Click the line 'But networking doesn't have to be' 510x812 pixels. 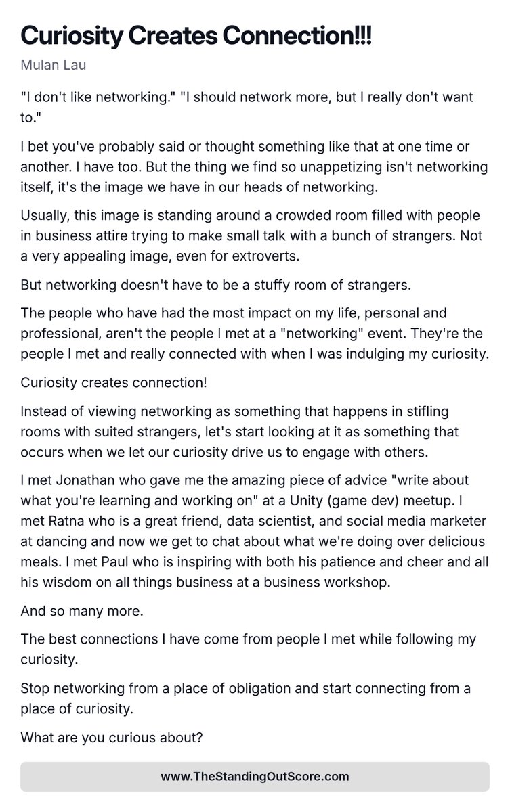coord(215,285)
